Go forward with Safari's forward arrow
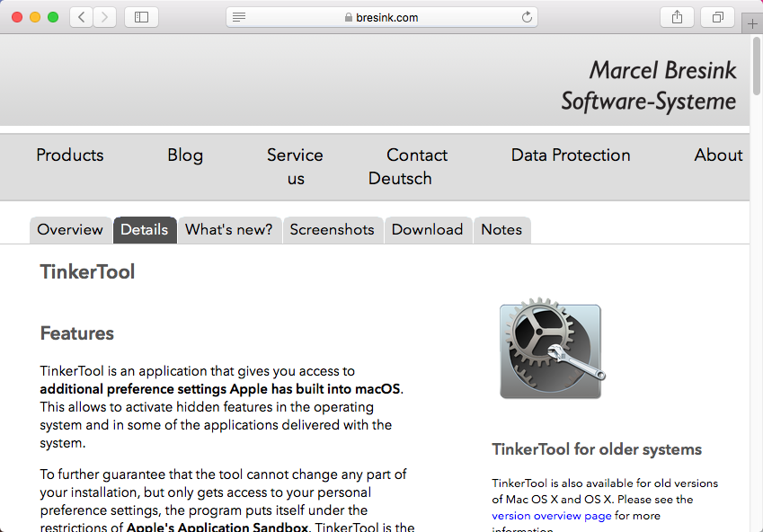This screenshot has height=532, width=763. click(104, 17)
